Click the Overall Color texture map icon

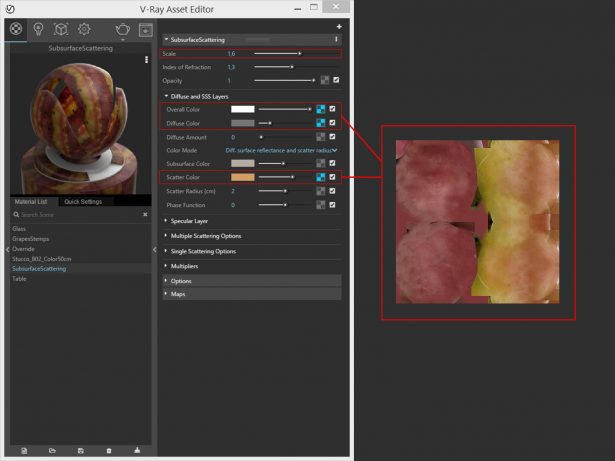click(320, 109)
